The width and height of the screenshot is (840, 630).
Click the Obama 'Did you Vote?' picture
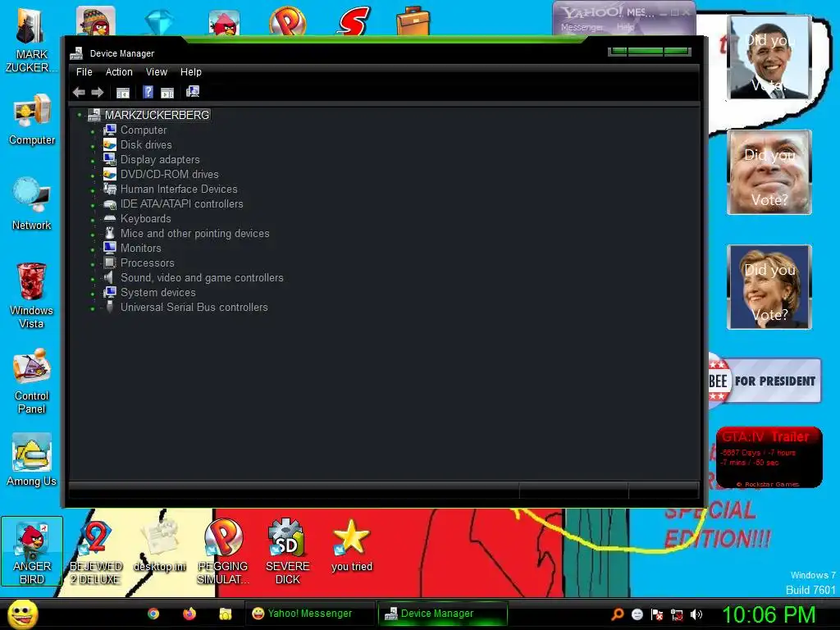pyautogui.click(x=769, y=57)
